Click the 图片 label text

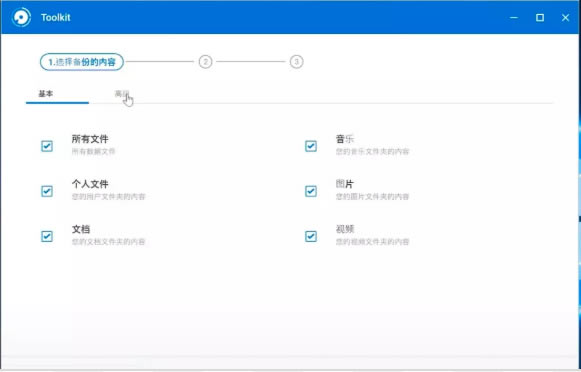pos(345,184)
